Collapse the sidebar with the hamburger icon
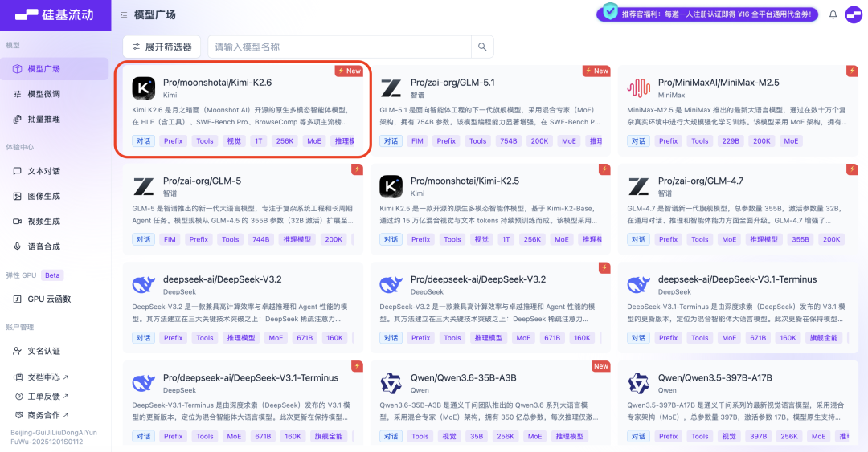Viewport: 868px width, 452px height. [124, 15]
